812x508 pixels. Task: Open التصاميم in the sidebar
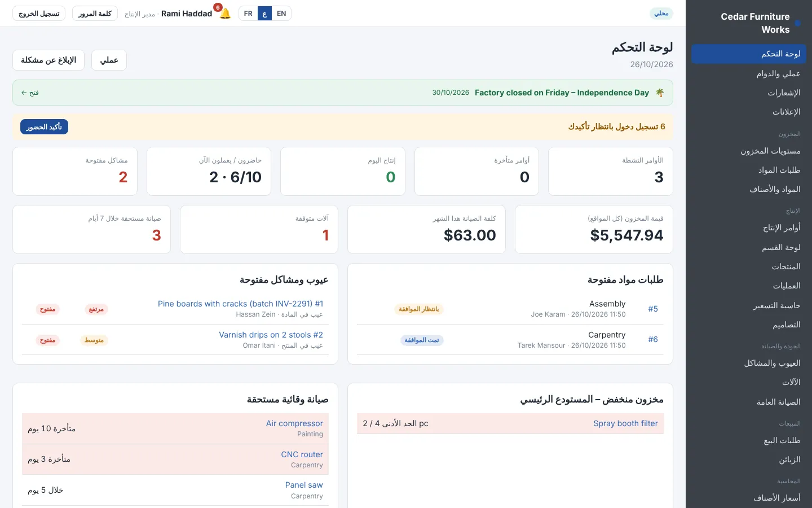pyautogui.click(x=748, y=325)
